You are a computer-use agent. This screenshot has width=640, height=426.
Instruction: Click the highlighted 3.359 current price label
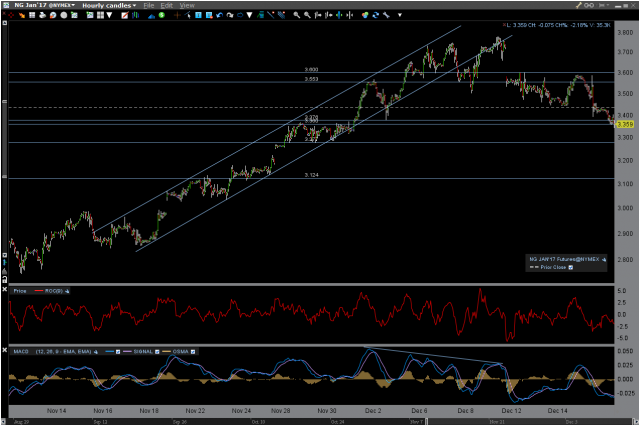(625, 124)
